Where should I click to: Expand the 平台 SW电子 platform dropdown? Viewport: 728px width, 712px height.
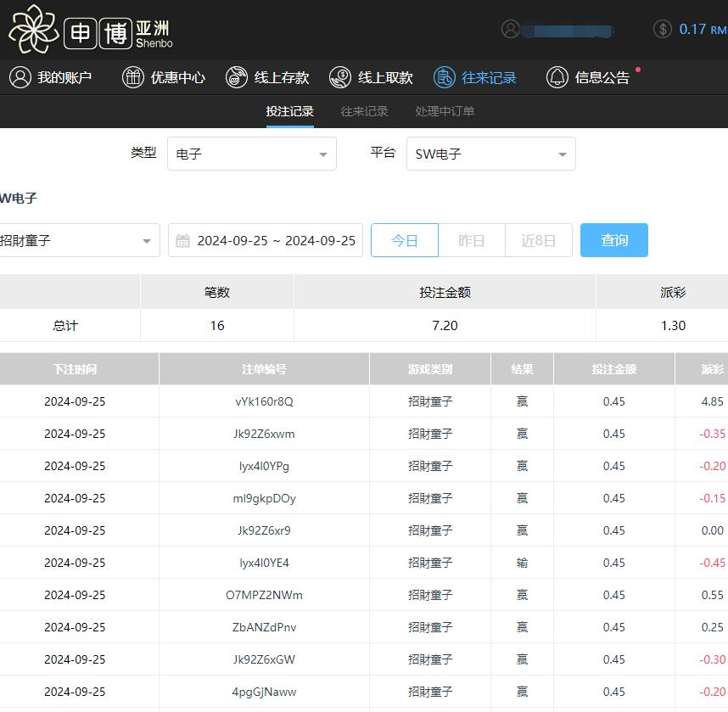pos(490,154)
